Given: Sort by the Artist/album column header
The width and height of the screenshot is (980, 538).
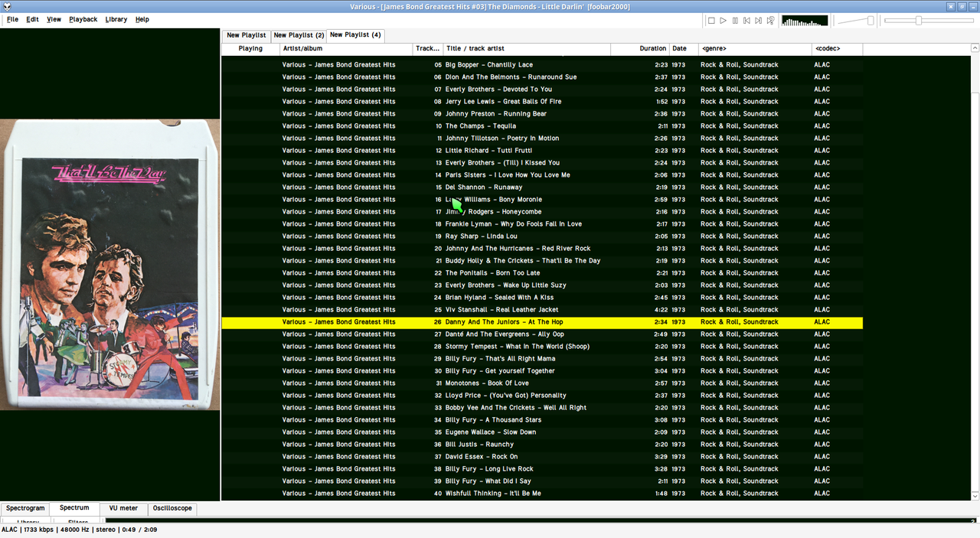Looking at the screenshot, I should (346, 48).
